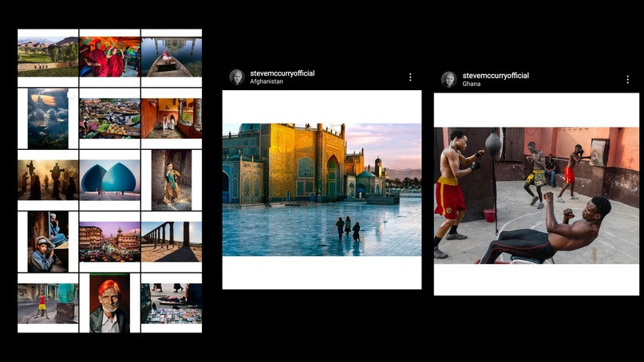Open three-dot menu on Ghana post
The height and width of the screenshot is (362, 644).
tap(627, 80)
